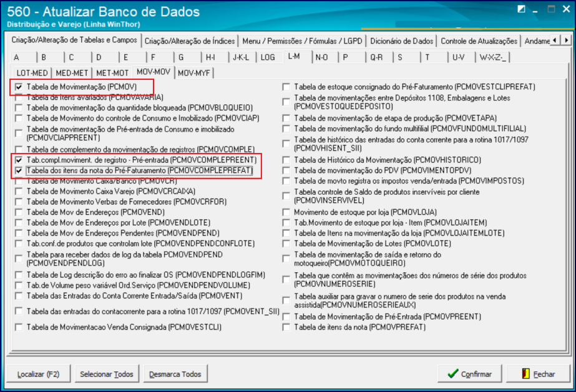Select the Q-R letter tab
Viewport: 576px width, 392px height.
379,57
